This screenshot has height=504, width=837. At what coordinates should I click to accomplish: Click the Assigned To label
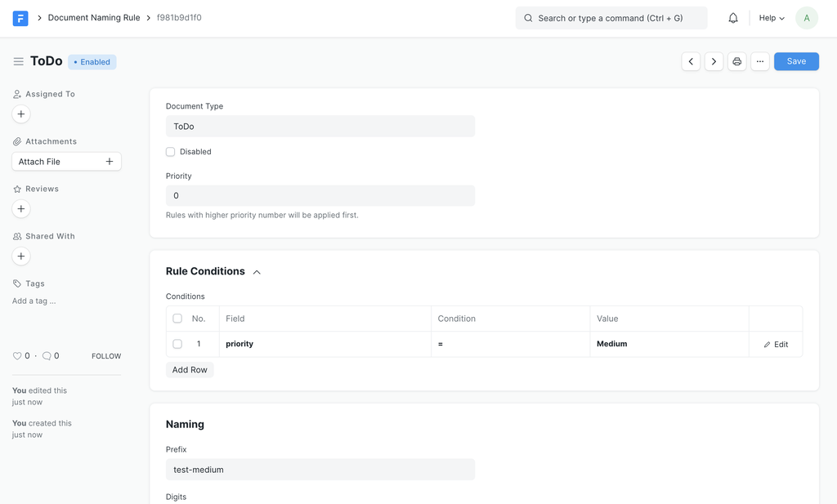pyautogui.click(x=50, y=94)
